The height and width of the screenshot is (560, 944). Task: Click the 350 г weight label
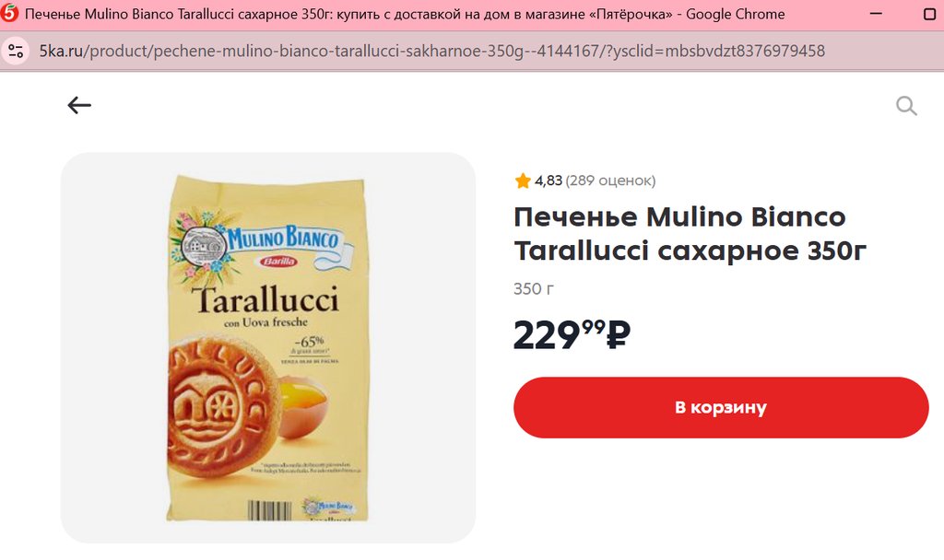[534, 288]
